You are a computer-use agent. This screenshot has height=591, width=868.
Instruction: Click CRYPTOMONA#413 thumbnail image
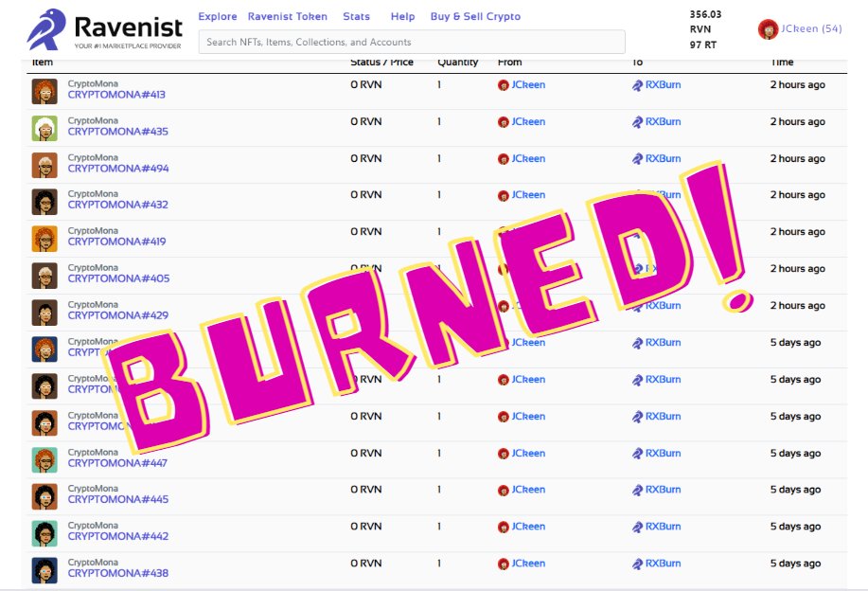44,91
